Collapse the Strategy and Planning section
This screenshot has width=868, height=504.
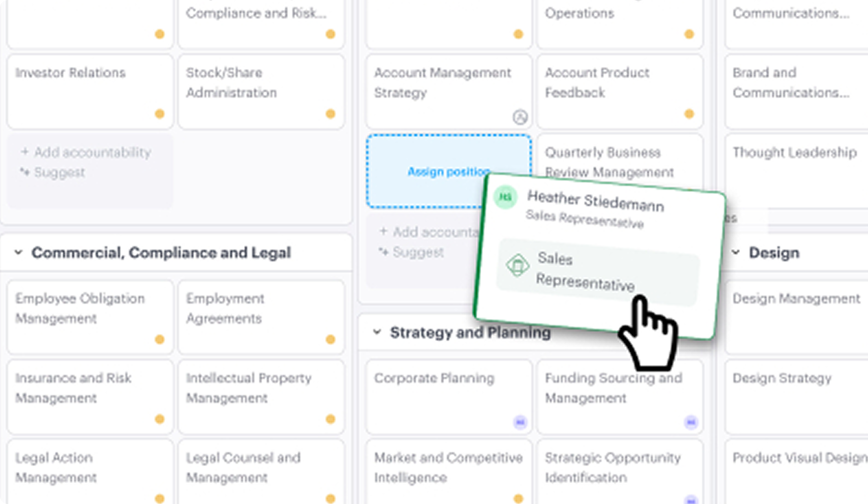(x=377, y=332)
